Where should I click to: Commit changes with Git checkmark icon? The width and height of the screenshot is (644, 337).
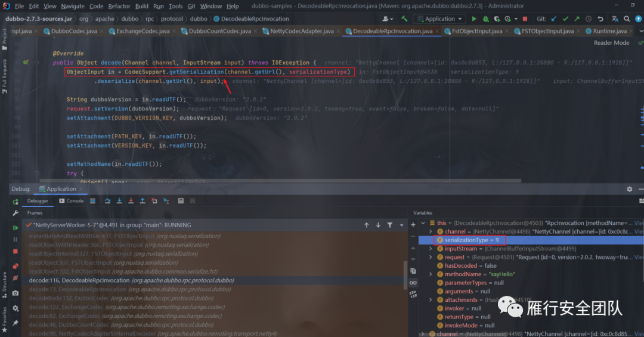click(x=565, y=19)
